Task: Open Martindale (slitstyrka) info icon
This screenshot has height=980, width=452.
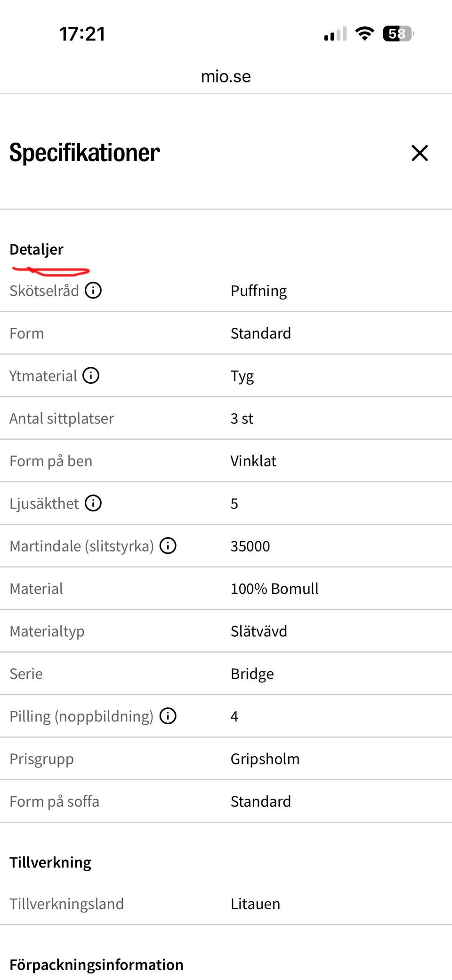Action: [168, 545]
